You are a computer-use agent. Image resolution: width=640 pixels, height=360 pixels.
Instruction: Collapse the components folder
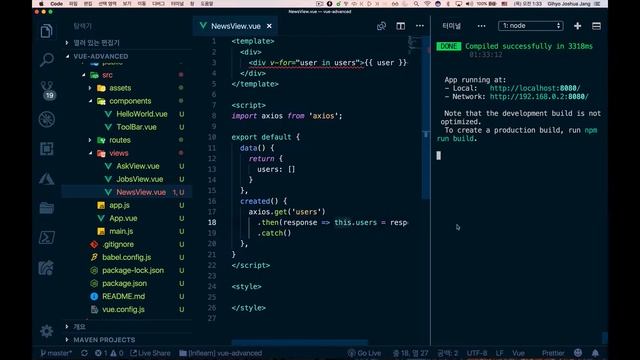pyautogui.click(x=130, y=101)
